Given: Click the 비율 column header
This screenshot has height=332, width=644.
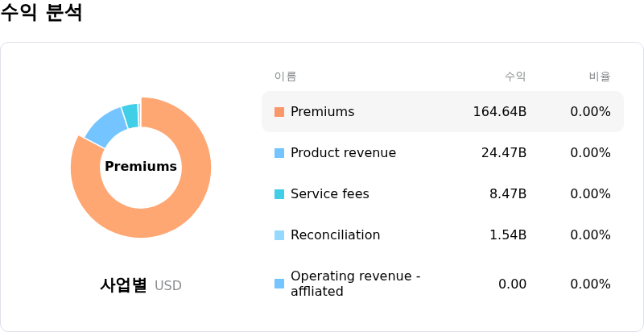Looking at the screenshot, I should pyautogui.click(x=600, y=77).
